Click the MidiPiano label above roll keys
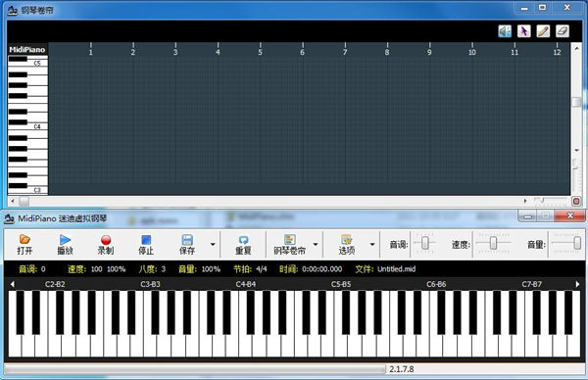Image resolution: width=588 pixels, height=380 pixels. click(27, 50)
